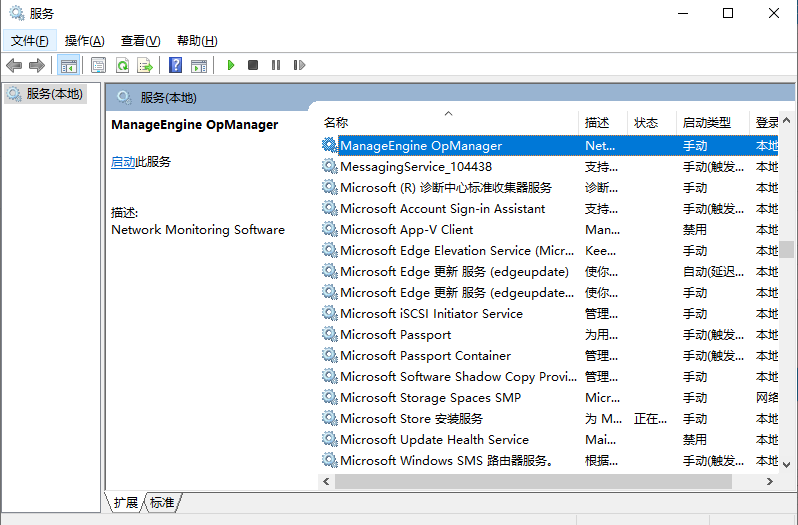Viewport: 798px width, 525px height.
Task: Select Microsoft Store 安装服务 row
Action: click(x=550, y=418)
